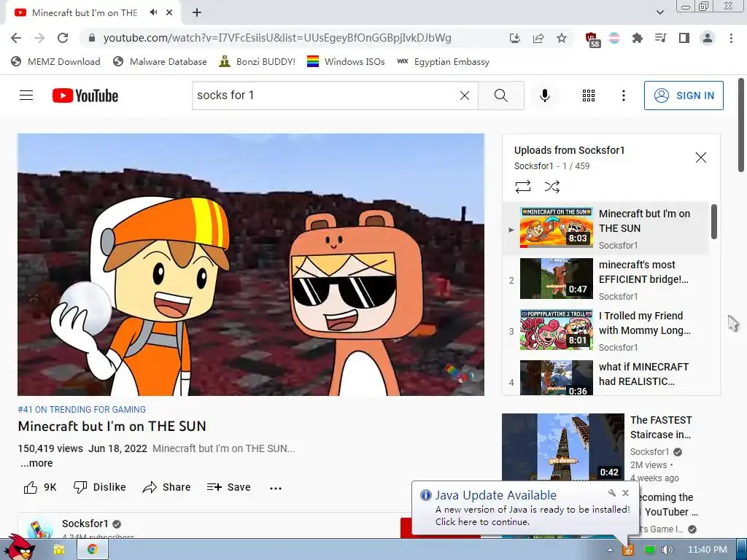Screen dimensions: 747x560
Task: Click the address bar URL
Action: tap(276, 38)
